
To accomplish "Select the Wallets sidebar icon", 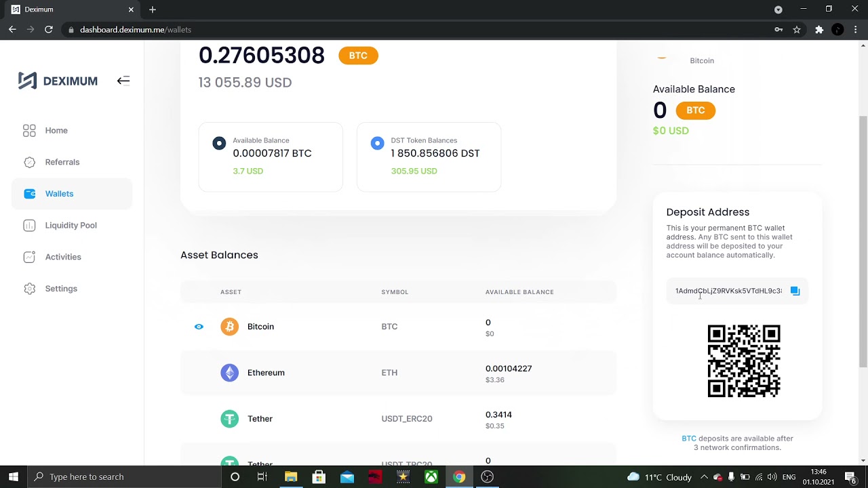I will [29, 194].
